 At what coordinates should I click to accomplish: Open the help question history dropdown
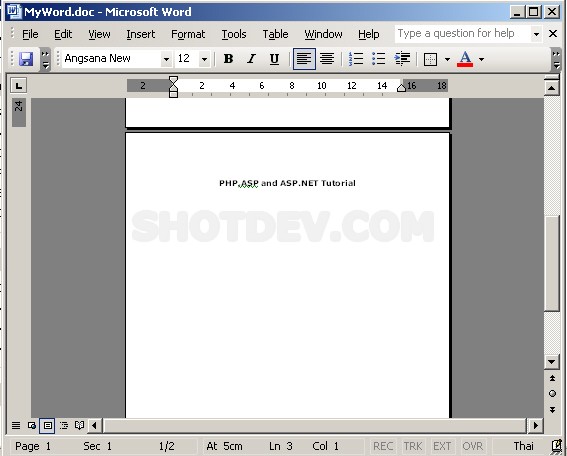537,34
